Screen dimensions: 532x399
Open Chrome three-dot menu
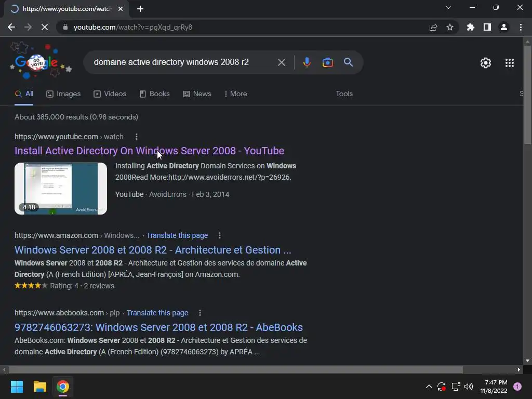521,27
